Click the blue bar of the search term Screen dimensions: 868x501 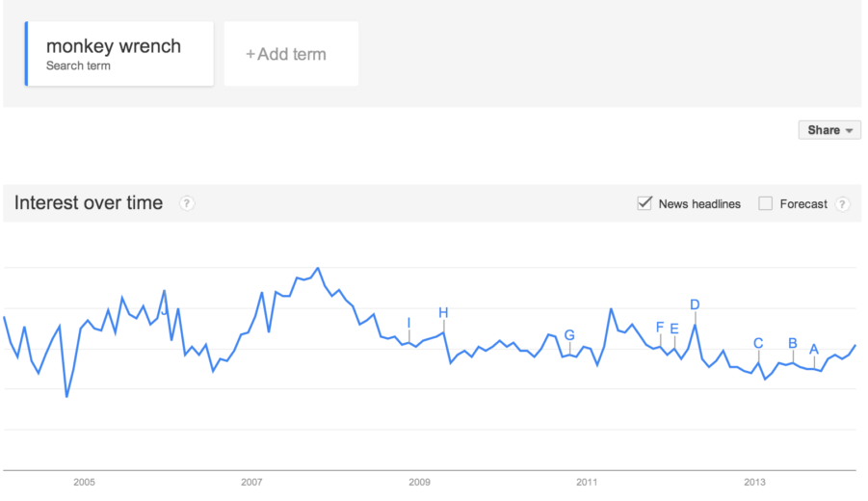[x=26, y=54]
